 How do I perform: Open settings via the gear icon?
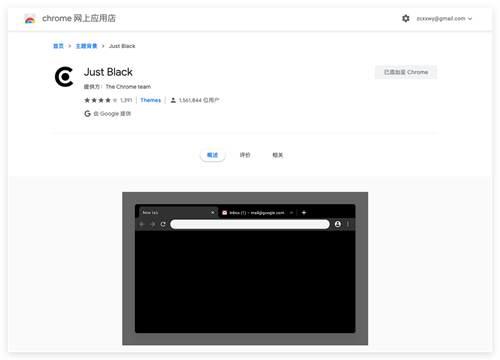pos(406,18)
